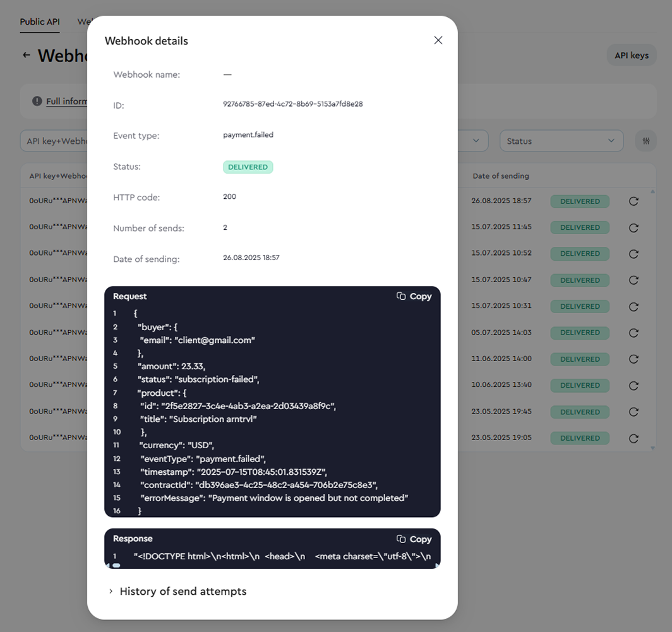Click the DELIVERED status badge in dialog

248,167
